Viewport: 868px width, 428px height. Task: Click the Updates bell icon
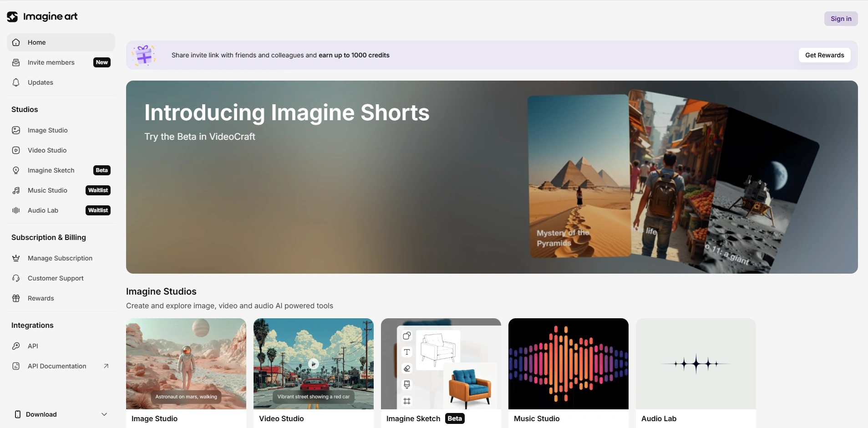(16, 82)
